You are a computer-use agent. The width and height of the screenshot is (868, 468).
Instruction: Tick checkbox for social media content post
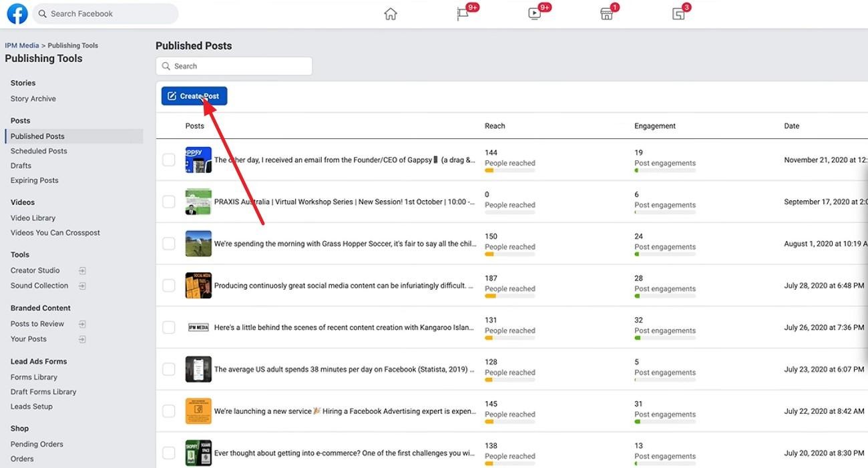[169, 286]
